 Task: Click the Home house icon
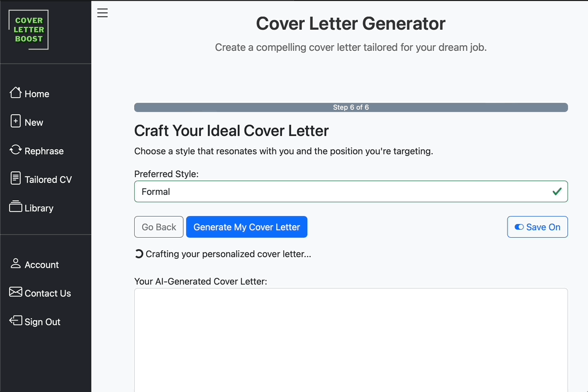pyautogui.click(x=15, y=93)
